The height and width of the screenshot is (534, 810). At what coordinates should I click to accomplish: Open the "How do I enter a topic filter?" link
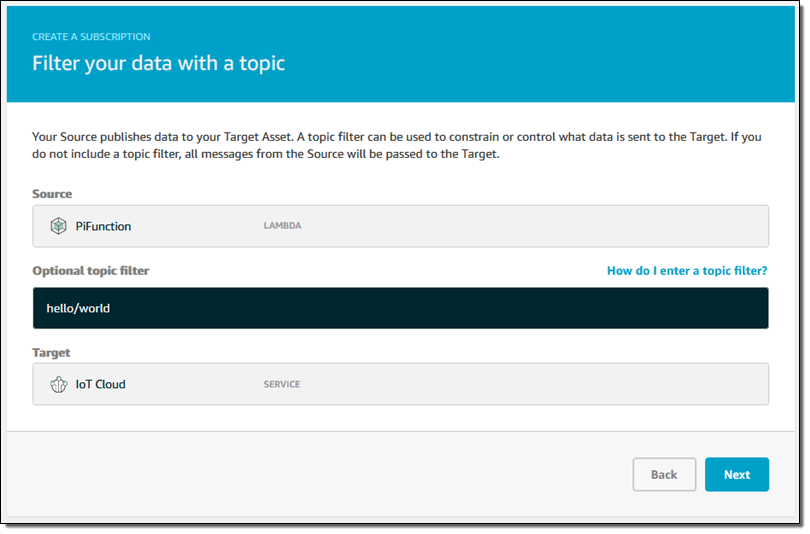click(x=687, y=271)
